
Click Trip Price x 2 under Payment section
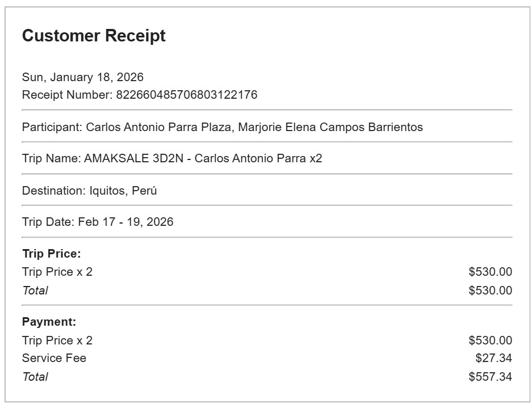(57, 340)
